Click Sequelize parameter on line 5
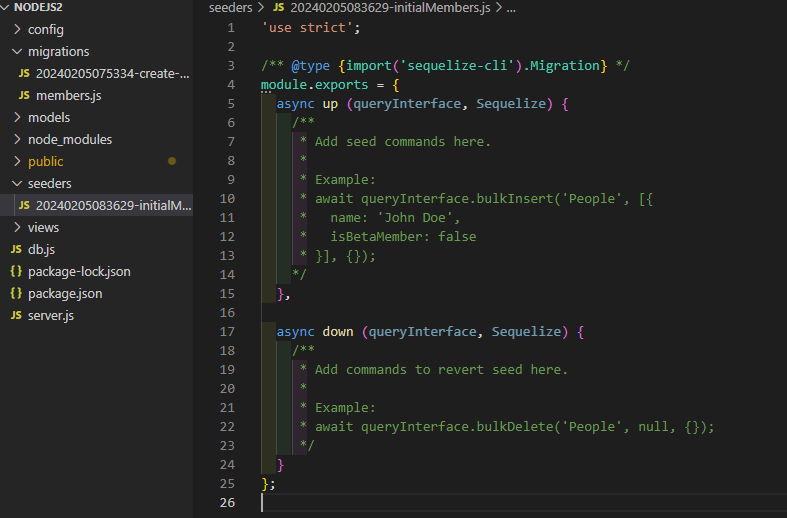Screen dimensions: 787x518 (510, 104)
